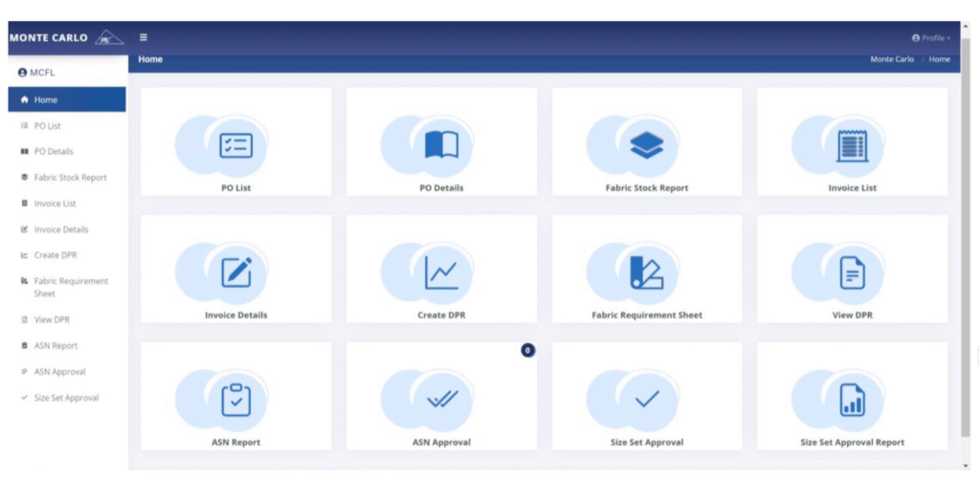Screen dimensions: 980x480
Task: Click the Fabric Requirement Sheet swatch icon
Action: 647,273
